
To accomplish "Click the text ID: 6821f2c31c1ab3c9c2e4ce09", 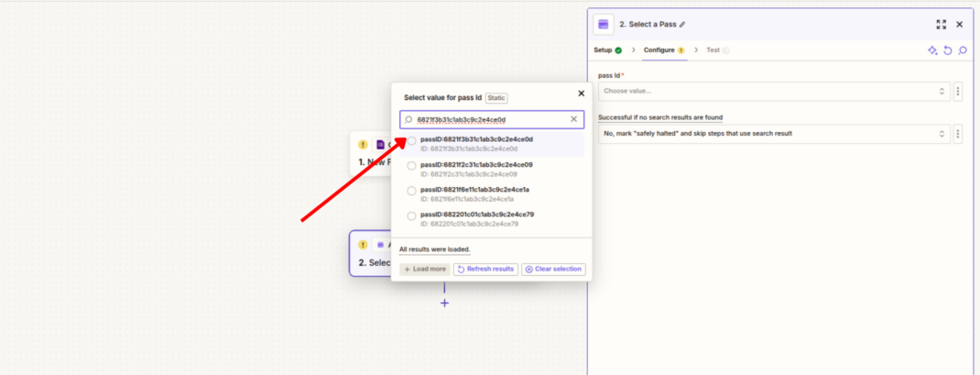I will click(x=469, y=174).
